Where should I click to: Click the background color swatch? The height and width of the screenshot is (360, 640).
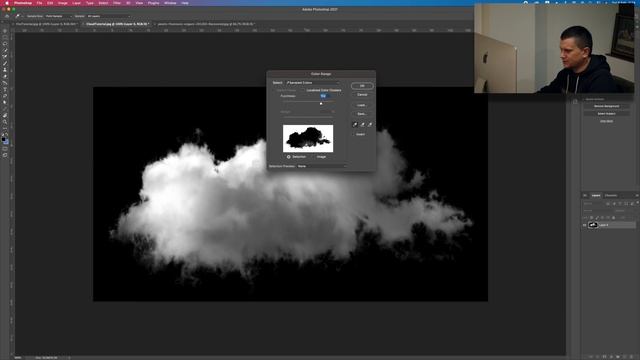pos(6,142)
